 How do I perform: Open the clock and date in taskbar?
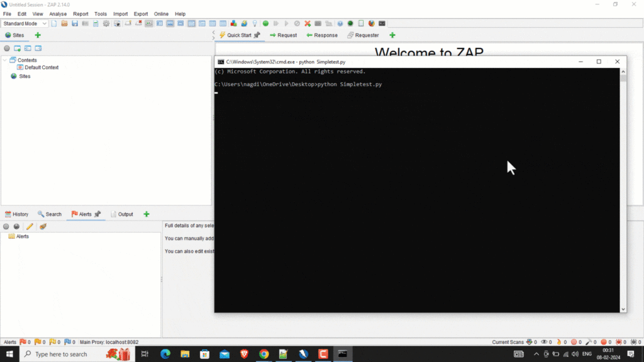click(x=608, y=354)
